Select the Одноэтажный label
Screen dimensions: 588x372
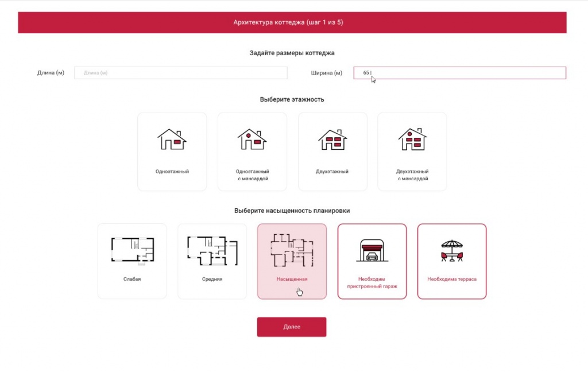click(172, 172)
